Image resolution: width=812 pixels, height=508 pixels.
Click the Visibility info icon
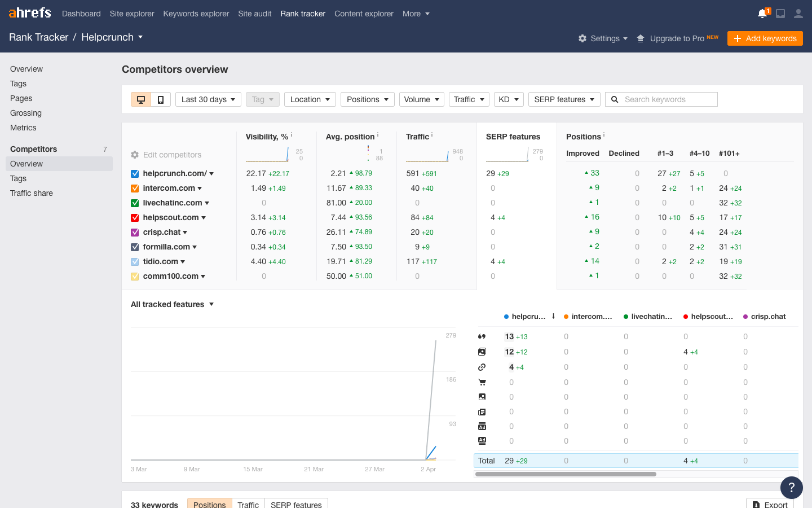click(x=292, y=135)
